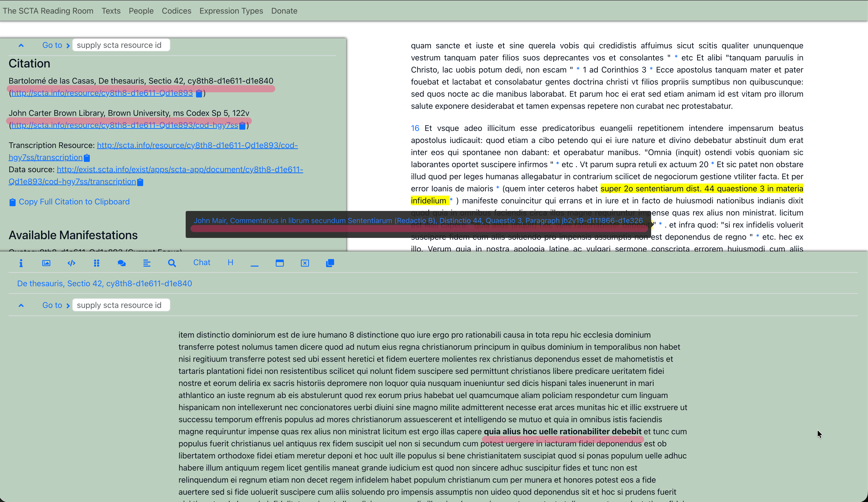The image size is (868, 502).
Task: Open the cod-hgy7ss manifestation link
Action: pos(125,125)
